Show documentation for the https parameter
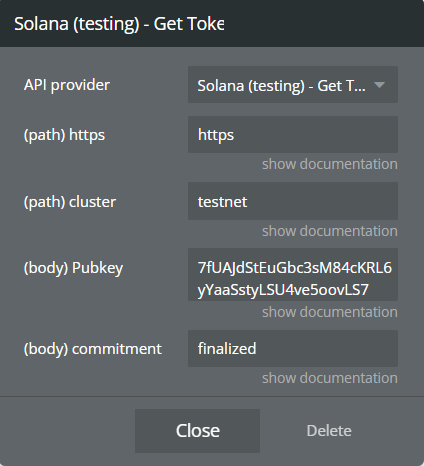Viewport: 424px width, 466px height. click(x=330, y=164)
